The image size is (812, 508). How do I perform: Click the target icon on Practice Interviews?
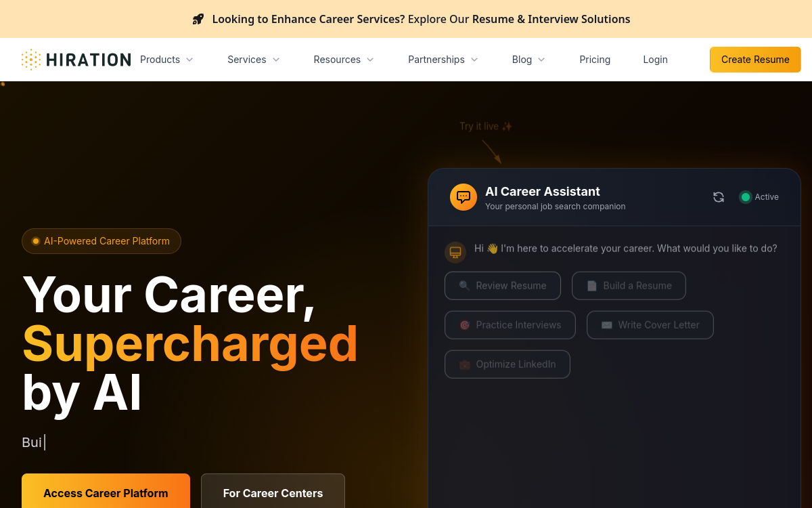pyautogui.click(x=464, y=325)
